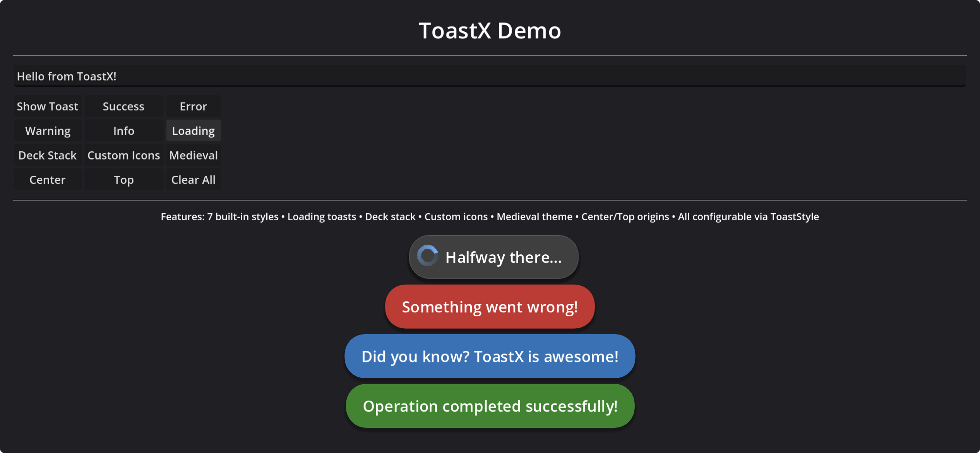Click the 'Hello from ToastX!' text field
Screen dimensions: 980x453
coord(489,76)
